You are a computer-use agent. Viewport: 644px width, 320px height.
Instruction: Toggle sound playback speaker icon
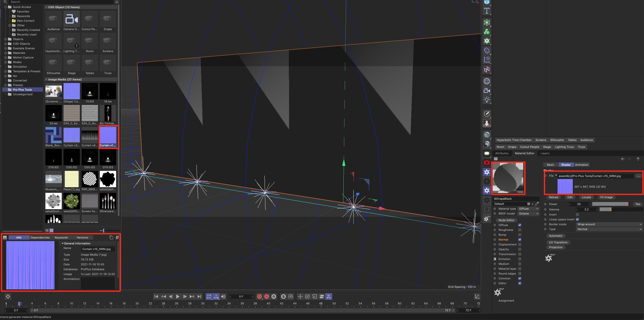pyautogui.click(x=223, y=297)
